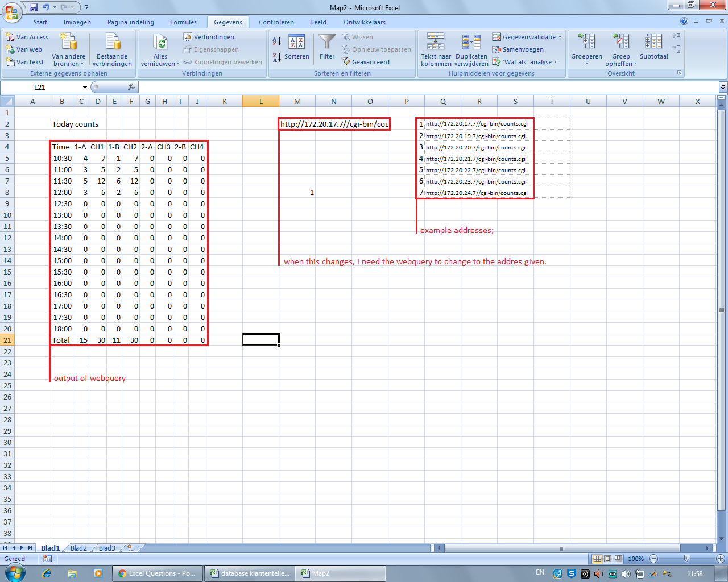Viewport: 728px width, 582px height.
Task: Click the formula bar input field
Action: [428, 87]
